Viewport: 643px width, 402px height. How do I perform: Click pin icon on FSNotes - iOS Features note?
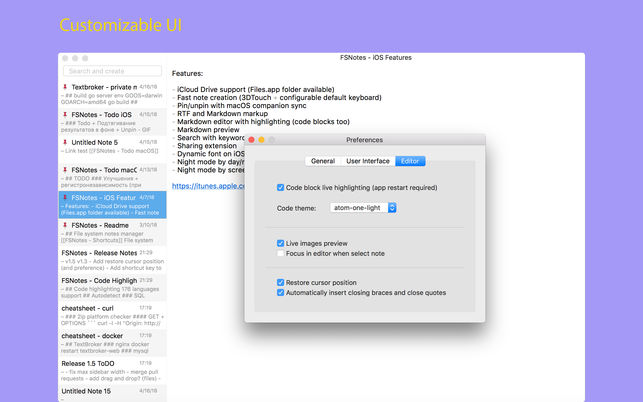65,197
